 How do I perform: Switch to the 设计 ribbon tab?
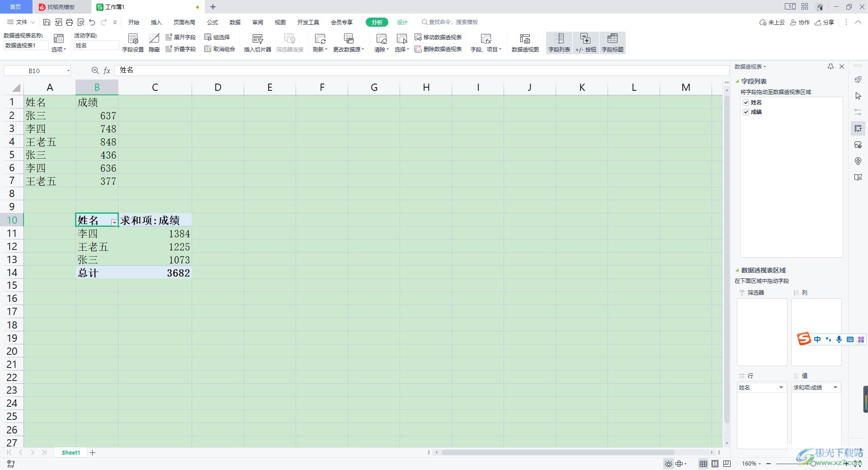pos(402,22)
